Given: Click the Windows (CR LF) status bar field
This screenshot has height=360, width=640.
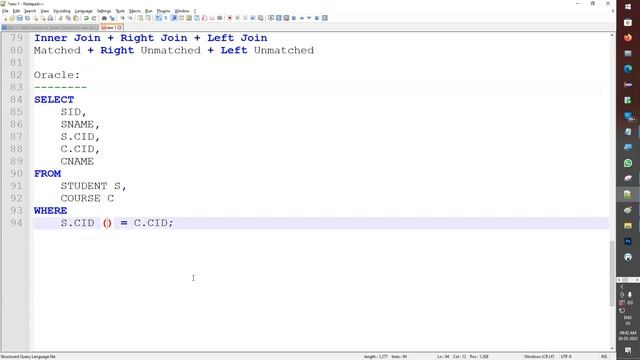Looking at the screenshot, I should tap(539, 357).
